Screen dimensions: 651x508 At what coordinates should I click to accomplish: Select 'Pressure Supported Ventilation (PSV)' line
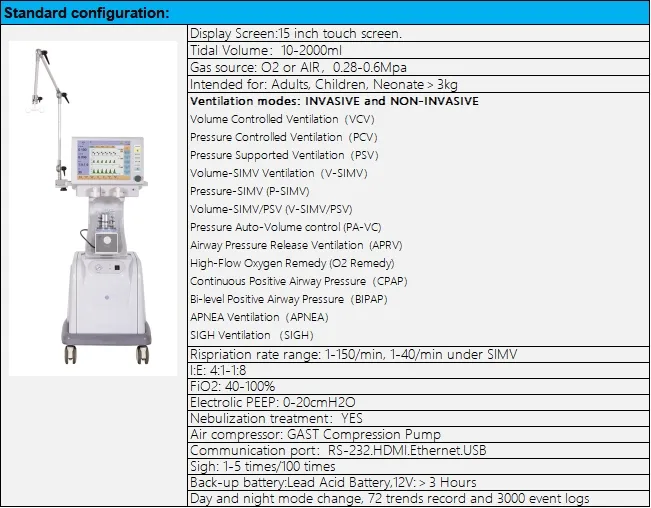click(284, 155)
